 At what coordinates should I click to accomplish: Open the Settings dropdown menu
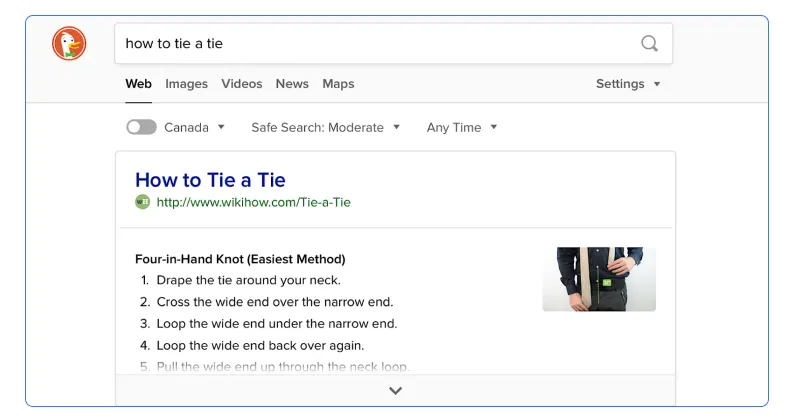click(628, 84)
